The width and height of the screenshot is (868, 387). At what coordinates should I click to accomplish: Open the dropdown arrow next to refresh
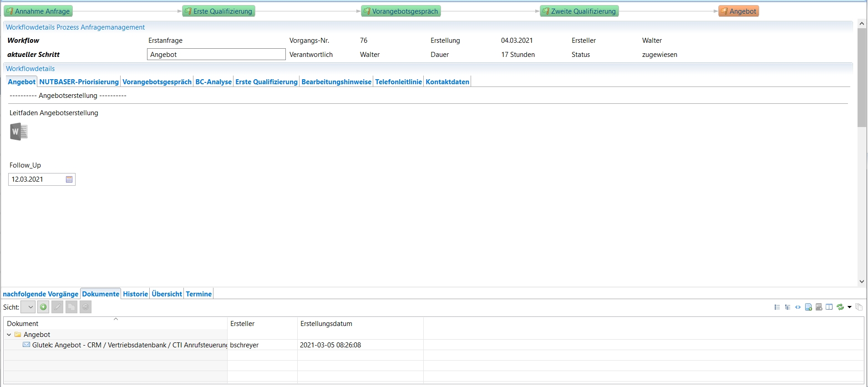(849, 307)
